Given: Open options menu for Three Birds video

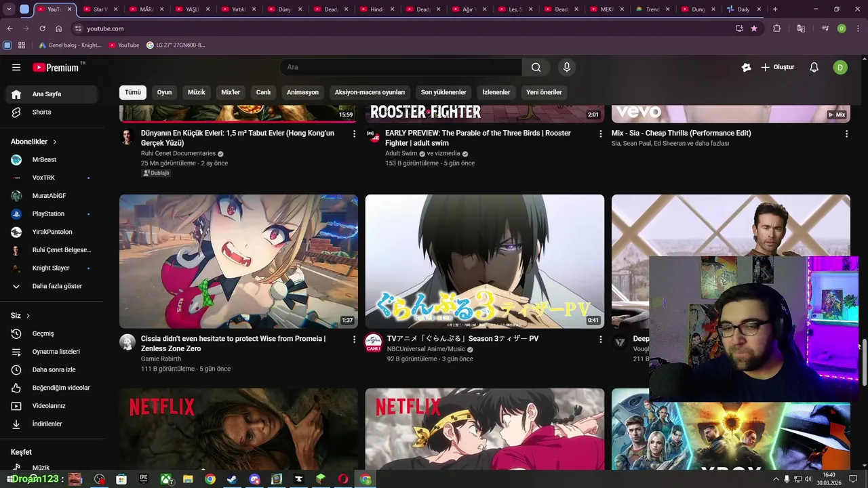Looking at the screenshot, I should [x=600, y=134].
